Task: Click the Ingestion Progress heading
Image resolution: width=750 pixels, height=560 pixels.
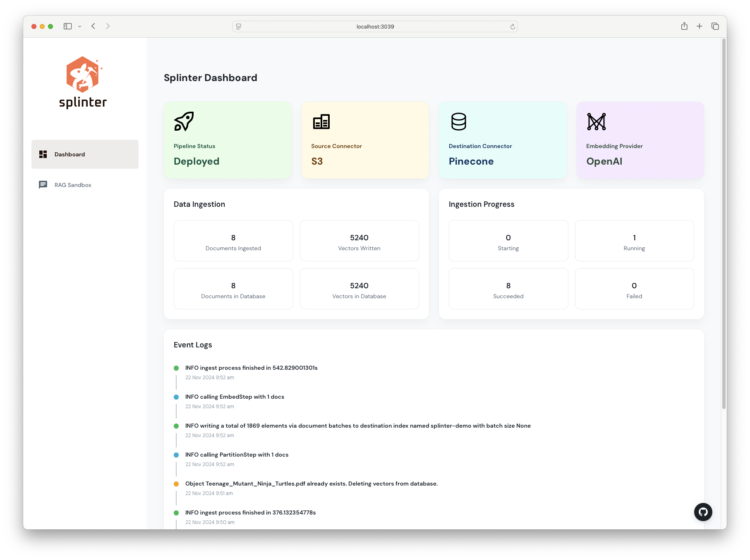Action: point(482,204)
